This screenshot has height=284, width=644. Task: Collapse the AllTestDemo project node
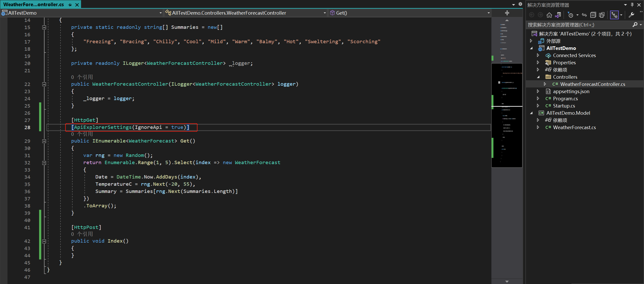[531, 48]
